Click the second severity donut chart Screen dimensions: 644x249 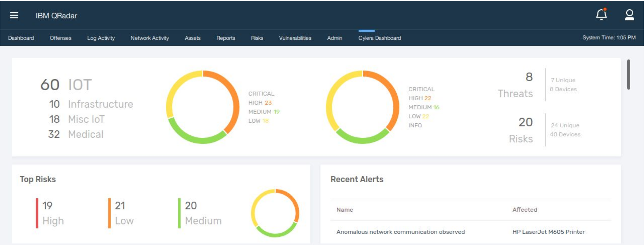[363, 107]
